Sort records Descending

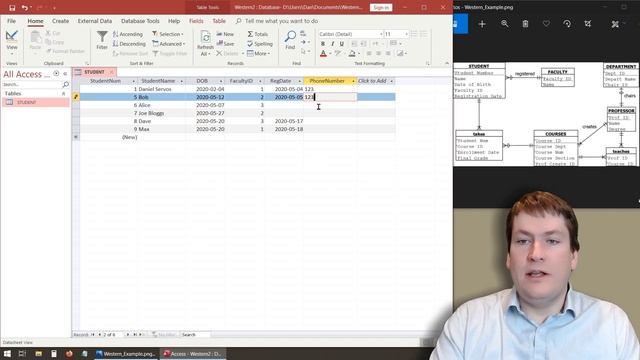point(129,44)
